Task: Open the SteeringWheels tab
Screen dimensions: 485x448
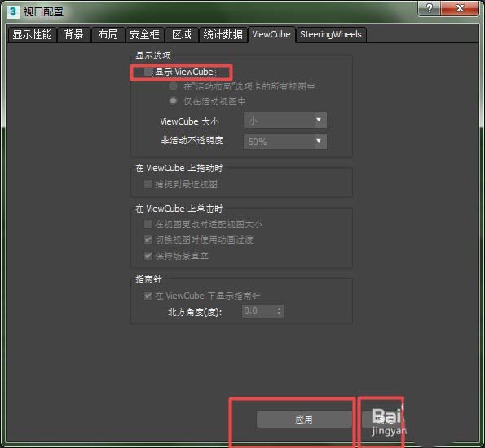Action: (331, 35)
